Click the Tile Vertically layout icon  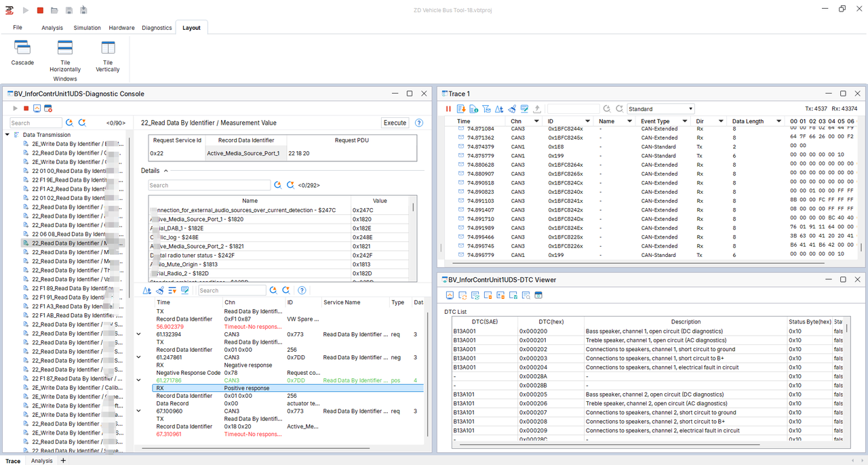(108, 47)
